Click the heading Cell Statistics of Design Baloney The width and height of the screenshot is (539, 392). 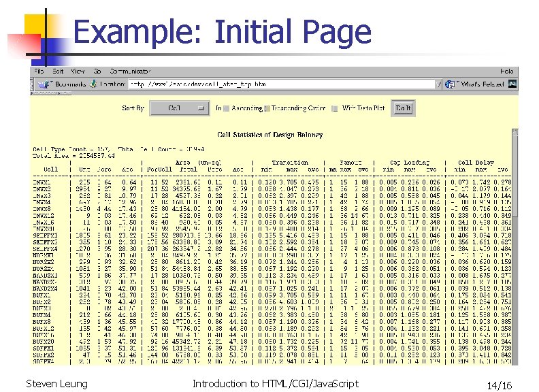click(x=270, y=135)
